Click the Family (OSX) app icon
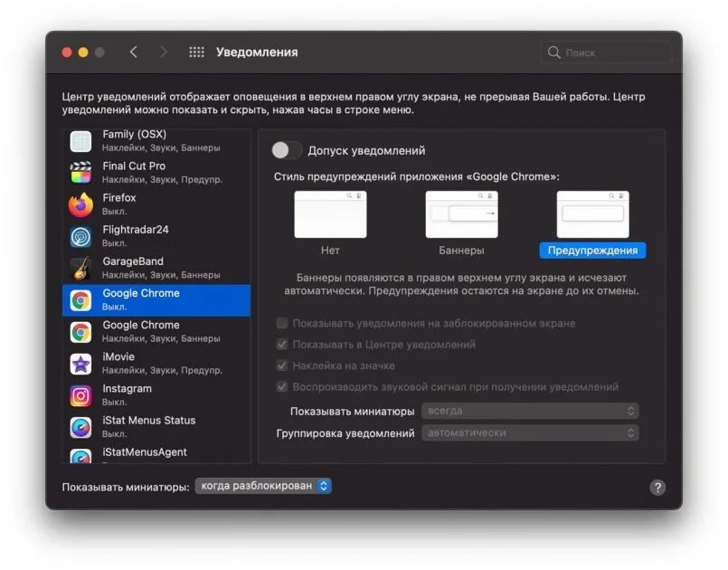 coord(80,141)
